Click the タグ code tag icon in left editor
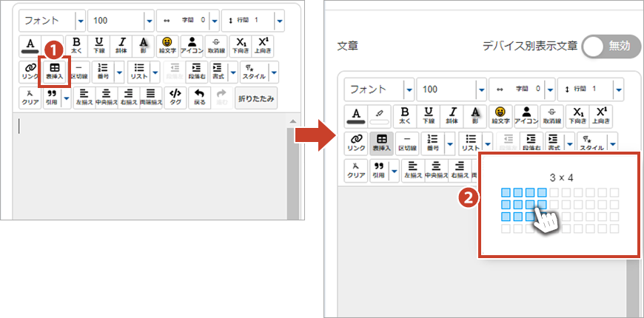Screen dimensions: 644x318 (175, 97)
